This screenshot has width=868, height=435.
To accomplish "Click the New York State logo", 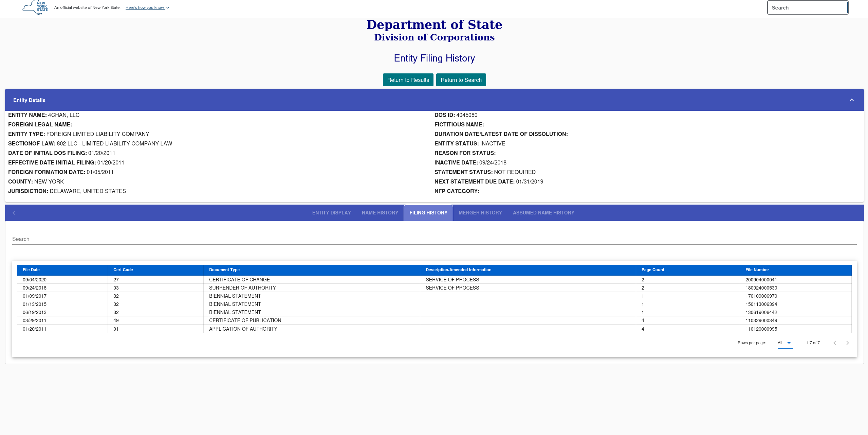I will (35, 7).
